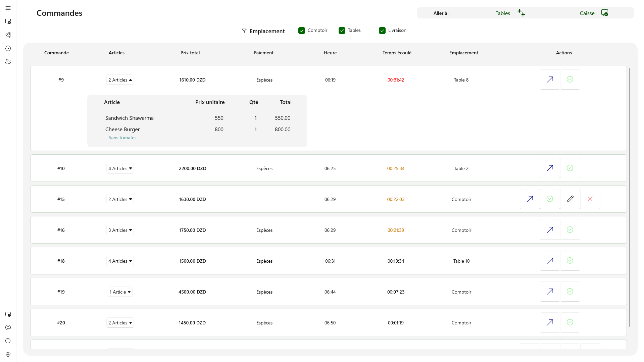Viewport: 644px width, 362px height.
Task: Go to the Caisse view
Action: click(594, 13)
